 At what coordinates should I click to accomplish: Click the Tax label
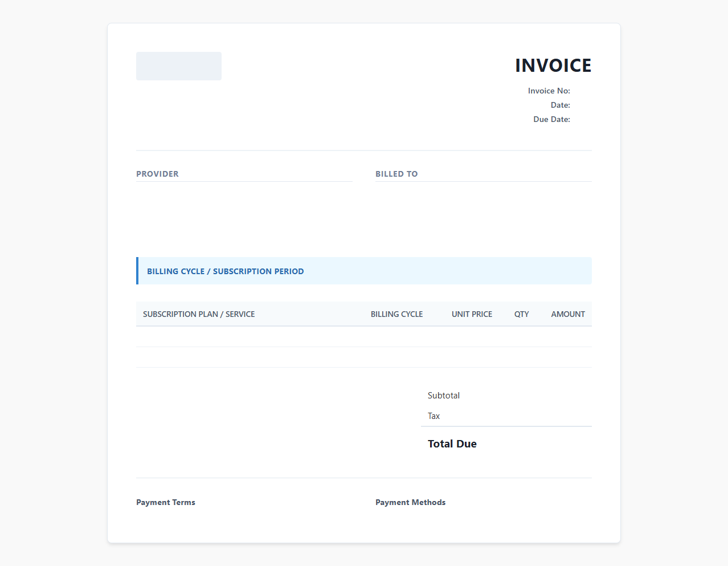coord(434,416)
